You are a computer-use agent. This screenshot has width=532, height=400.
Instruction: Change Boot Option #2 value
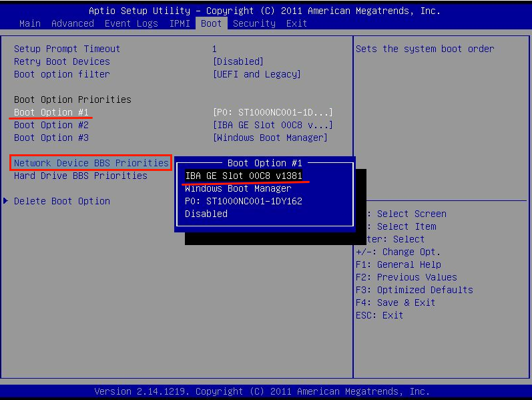(x=272, y=125)
